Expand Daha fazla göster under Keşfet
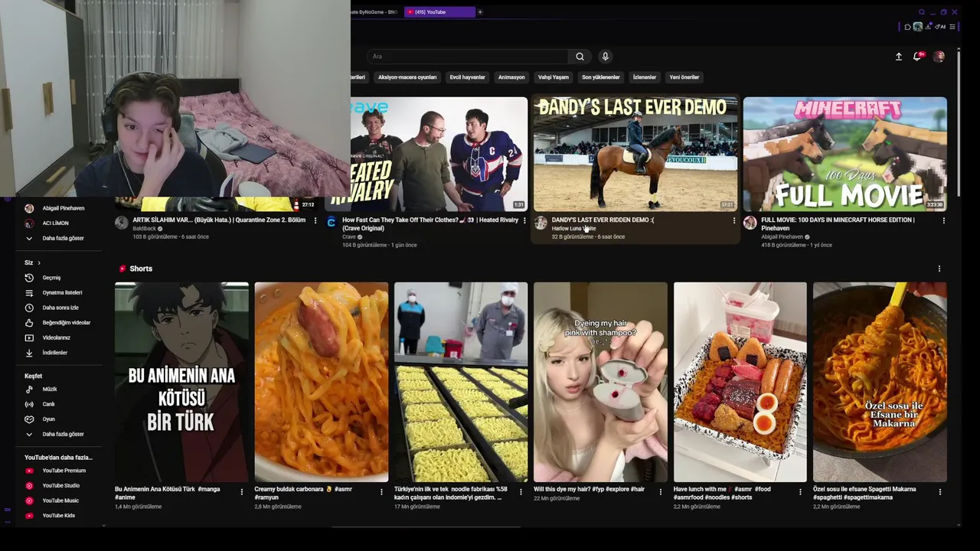Viewport: 980px width, 551px height. click(x=58, y=434)
